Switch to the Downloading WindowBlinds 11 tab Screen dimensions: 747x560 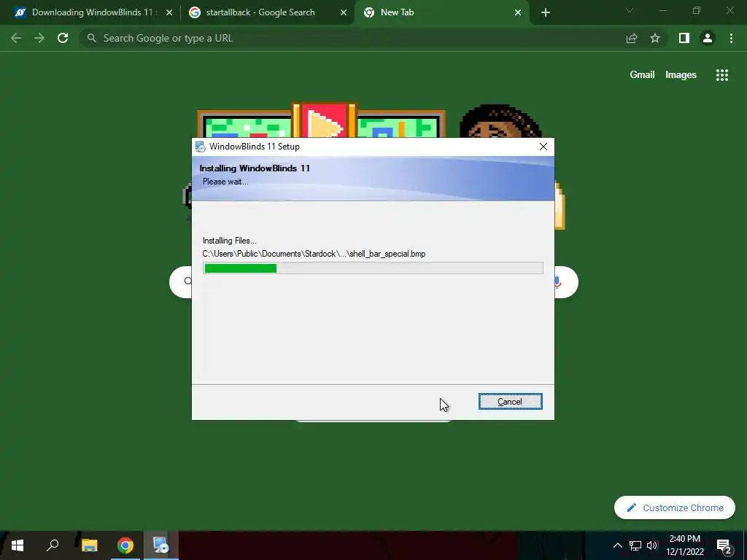(93, 12)
